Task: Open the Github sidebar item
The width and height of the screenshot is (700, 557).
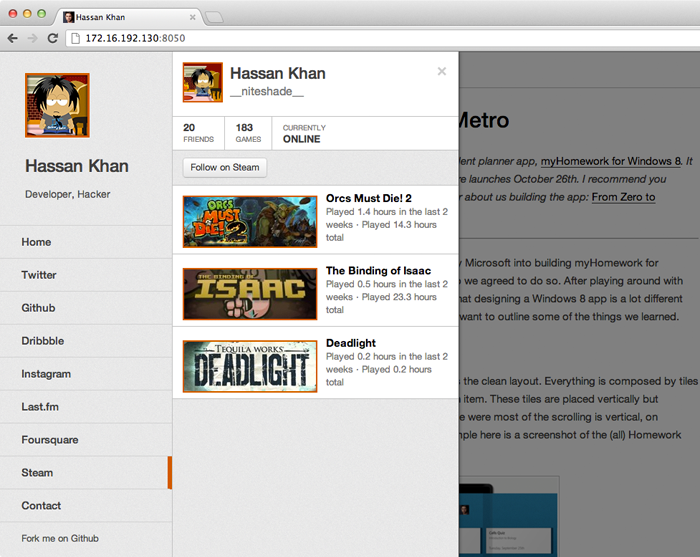Action: pos(86,308)
